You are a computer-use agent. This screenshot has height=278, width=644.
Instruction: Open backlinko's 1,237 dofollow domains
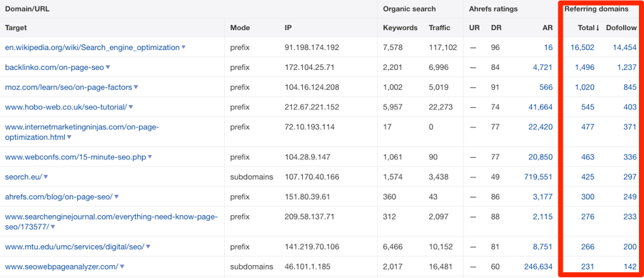coord(627,67)
